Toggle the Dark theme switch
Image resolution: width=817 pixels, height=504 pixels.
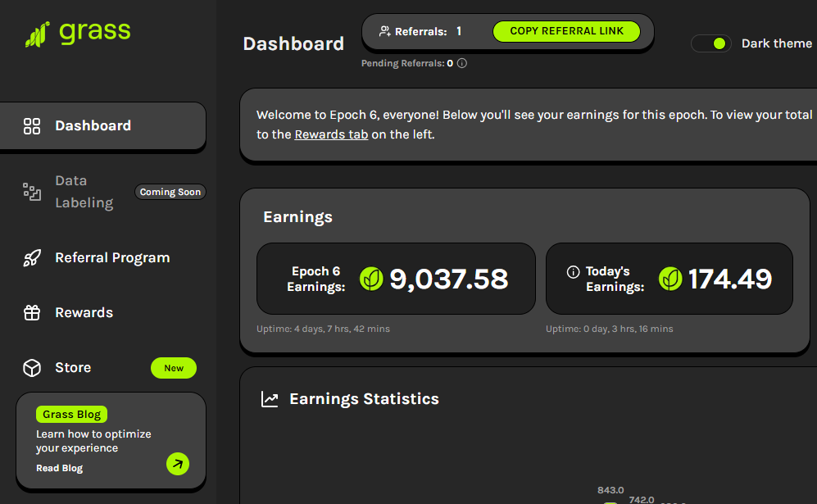point(711,43)
